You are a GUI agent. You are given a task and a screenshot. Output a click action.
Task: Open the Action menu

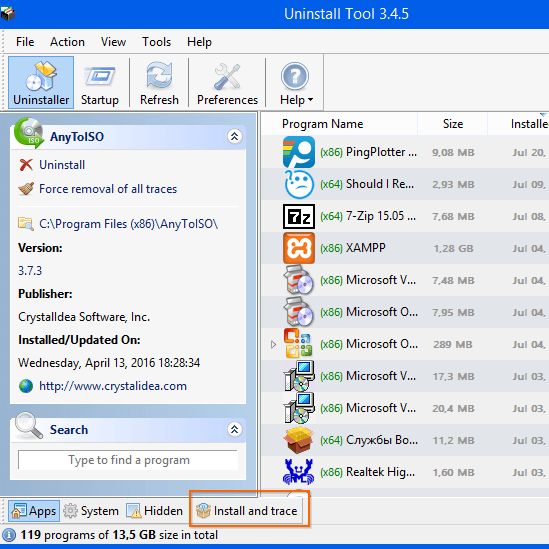click(67, 42)
